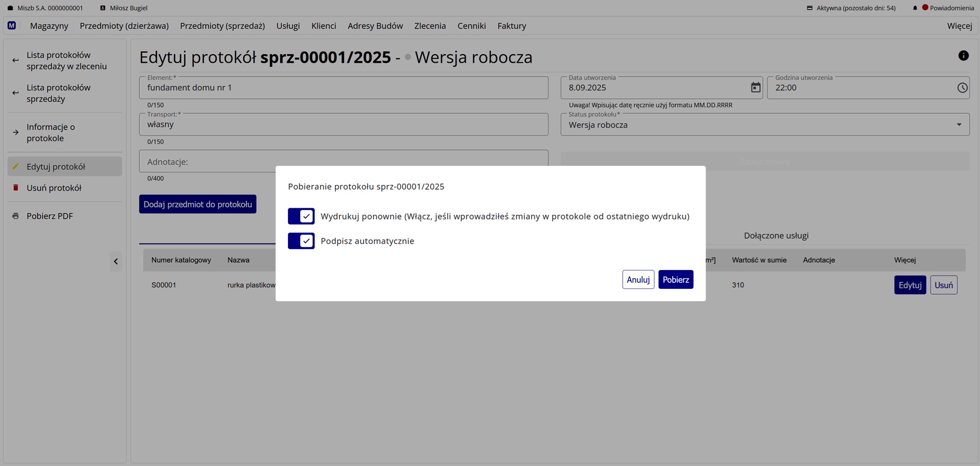Click the clock icon in Godzina utworzenia field
The image size is (980, 466).
[x=963, y=87]
